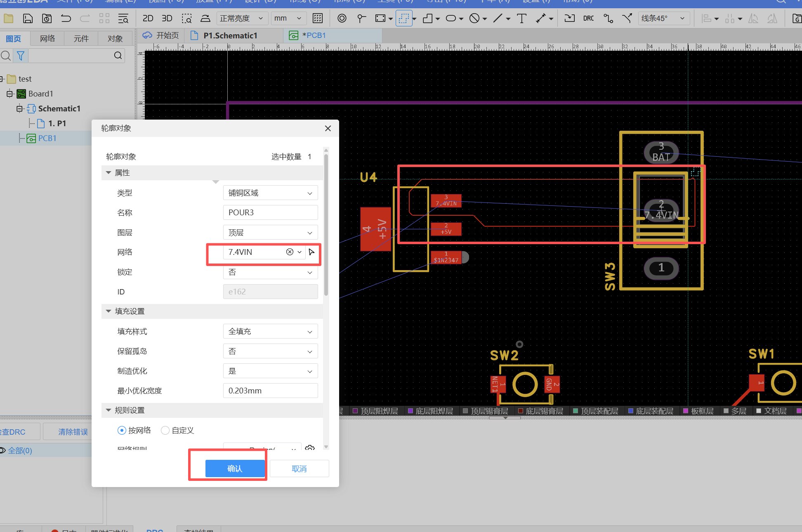The height and width of the screenshot is (532, 802).
Task: Open the 网络 panel tab
Action: [47, 39]
